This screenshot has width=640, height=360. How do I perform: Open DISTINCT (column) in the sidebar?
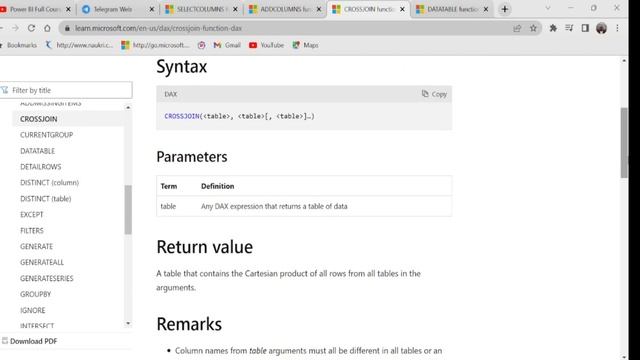tap(49, 183)
